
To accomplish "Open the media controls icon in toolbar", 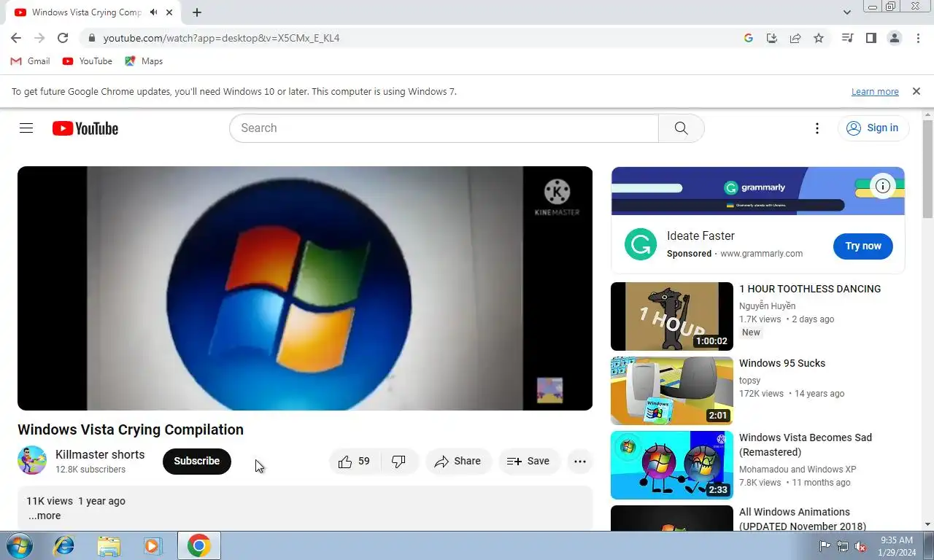I will point(847,38).
